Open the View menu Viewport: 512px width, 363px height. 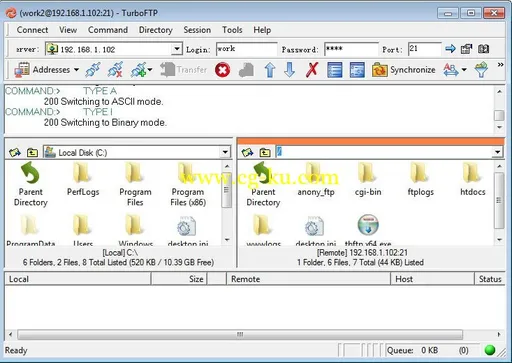[x=68, y=30]
